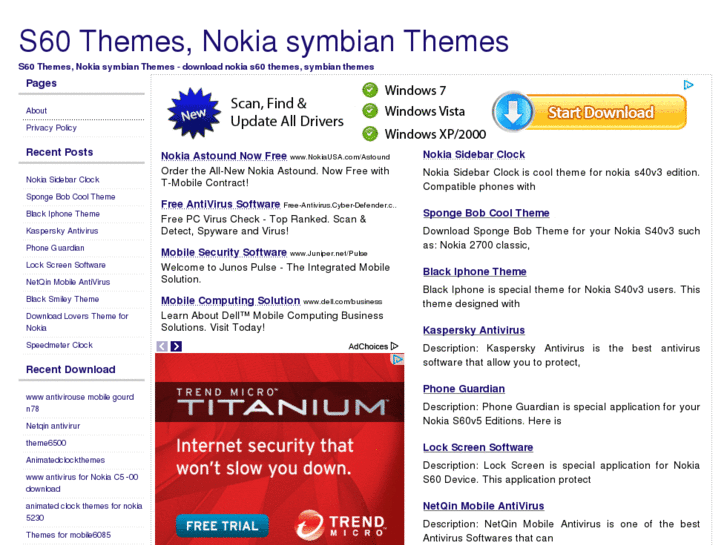
Task: Click Mobile Computing Solution ad link
Action: (x=230, y=301)
